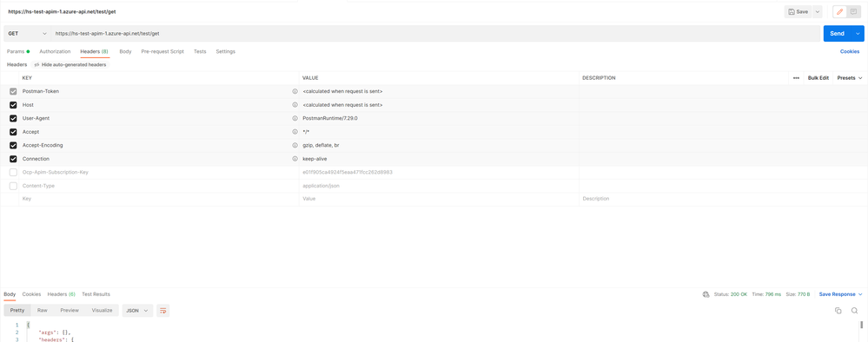Enable the Content-Type header checkbox
Screen dimensions: 868x342
(x=13, y=186)
